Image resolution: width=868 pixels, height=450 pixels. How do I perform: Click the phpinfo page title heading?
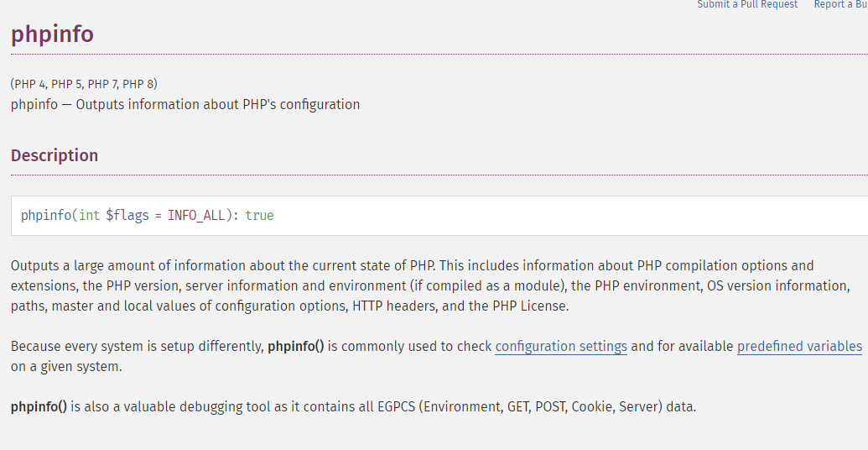tap(52, 34)
